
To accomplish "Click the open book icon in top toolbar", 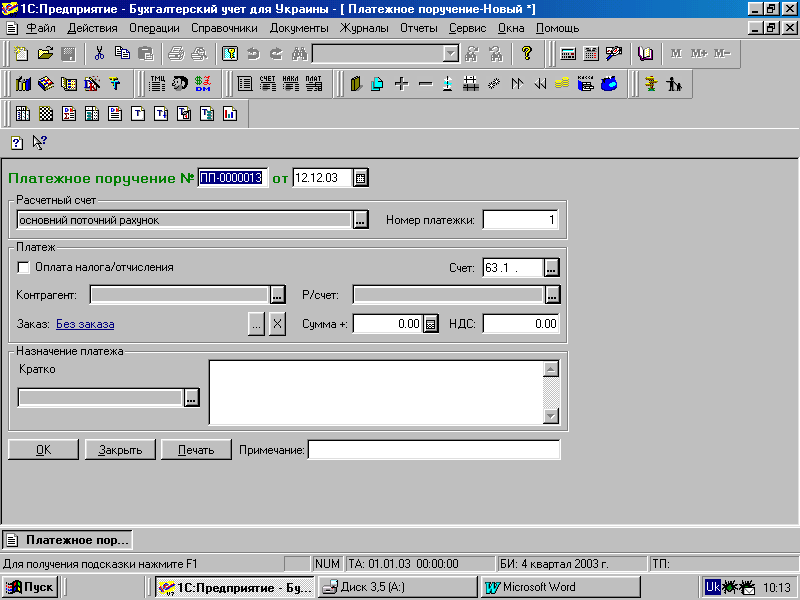I will (x=645, y=54).
